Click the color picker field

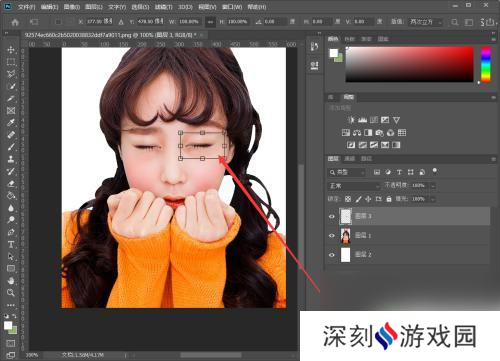[410, 64]
